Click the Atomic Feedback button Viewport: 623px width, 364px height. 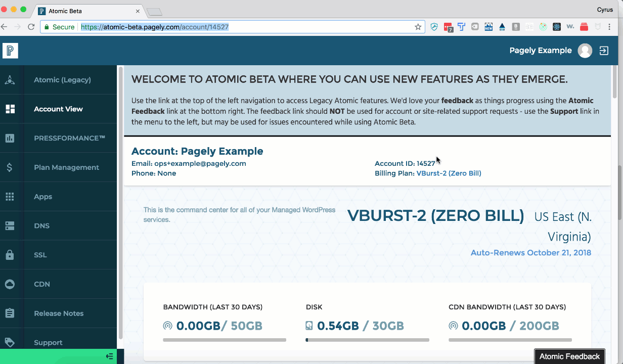coord(569,356)
